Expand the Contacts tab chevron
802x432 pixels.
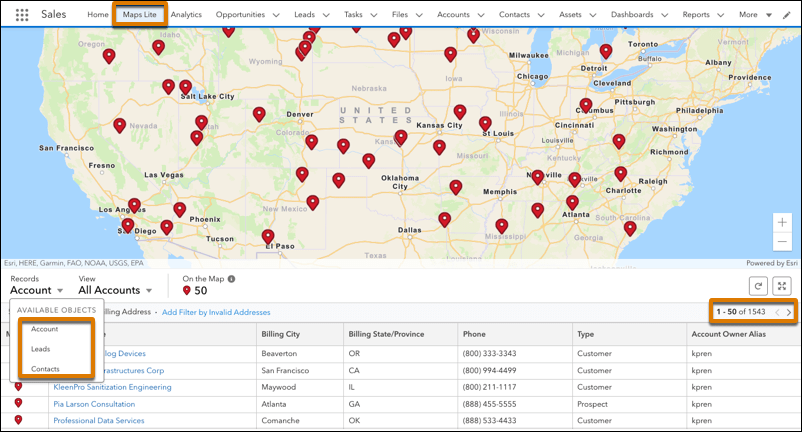541,15
